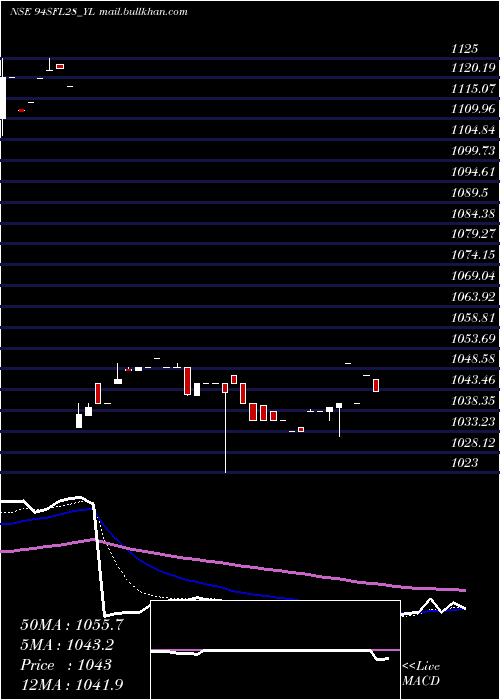Screen dimensions: 500x700
Task: Select the 1084.38 price level label
Action: tap(473, 213)
